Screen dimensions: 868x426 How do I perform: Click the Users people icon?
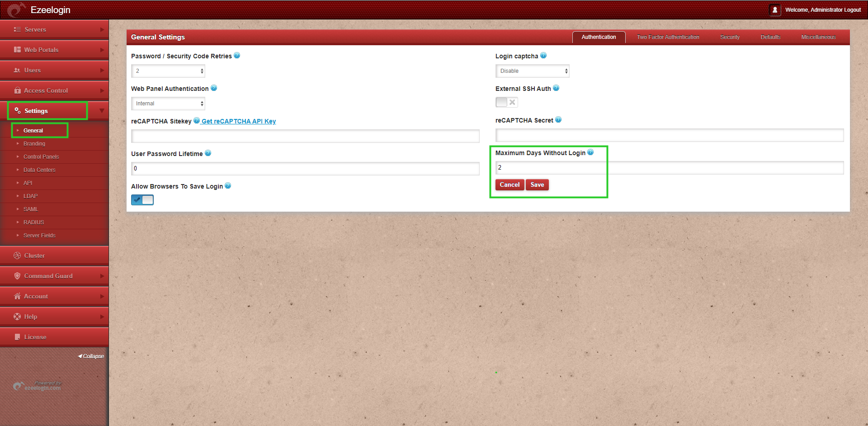17,70
